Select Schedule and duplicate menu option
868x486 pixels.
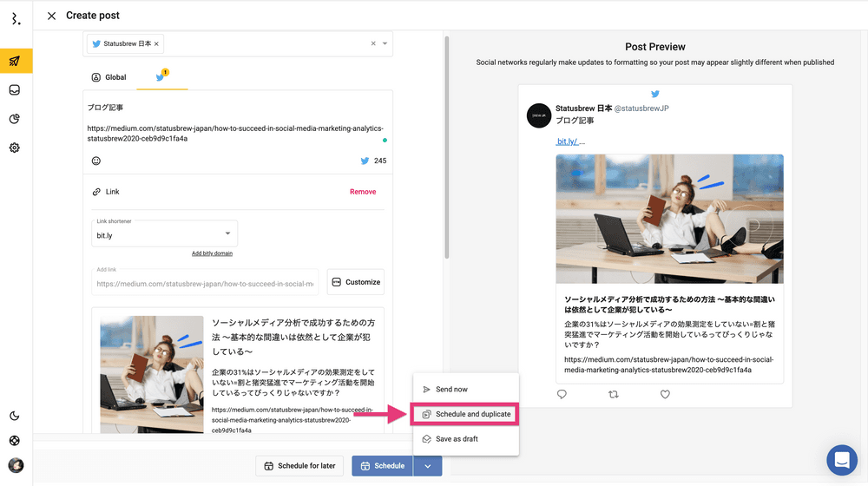(465, 414)
